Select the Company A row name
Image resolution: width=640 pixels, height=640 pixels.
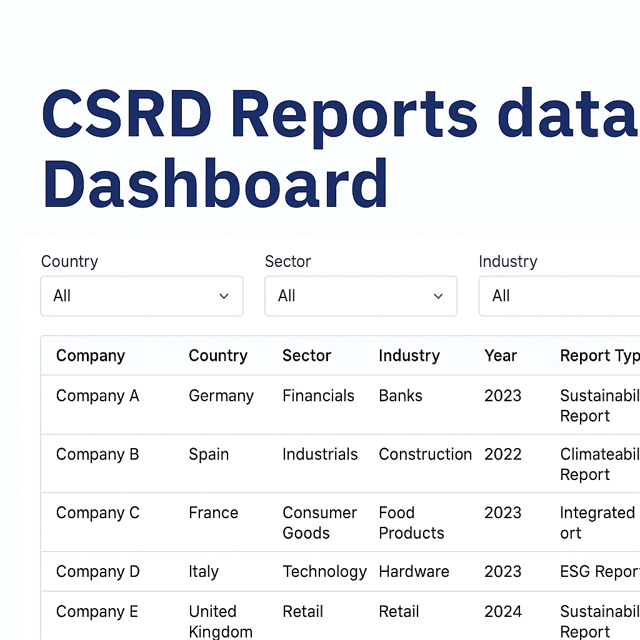pyautogui.click(x=97, y=395)
